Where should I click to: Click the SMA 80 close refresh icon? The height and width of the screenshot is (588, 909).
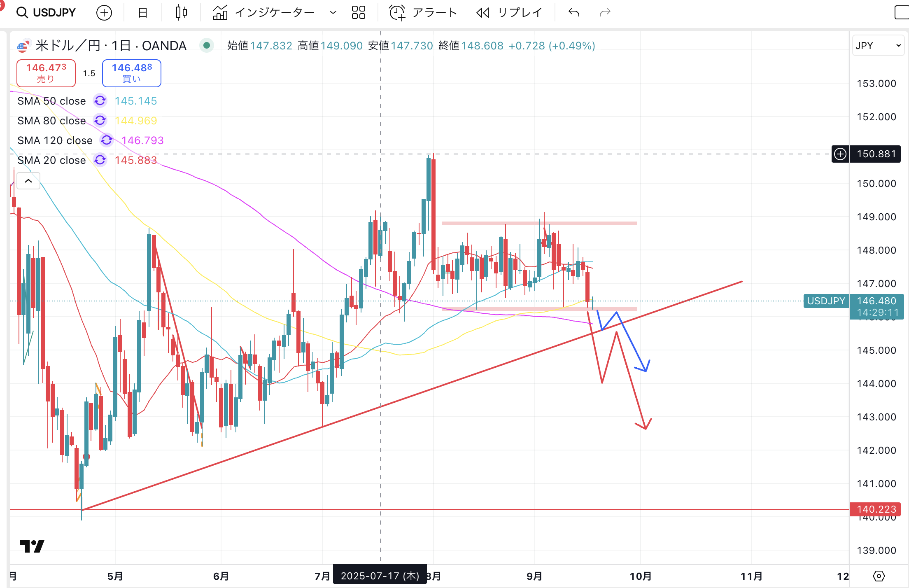click(100, 120)
